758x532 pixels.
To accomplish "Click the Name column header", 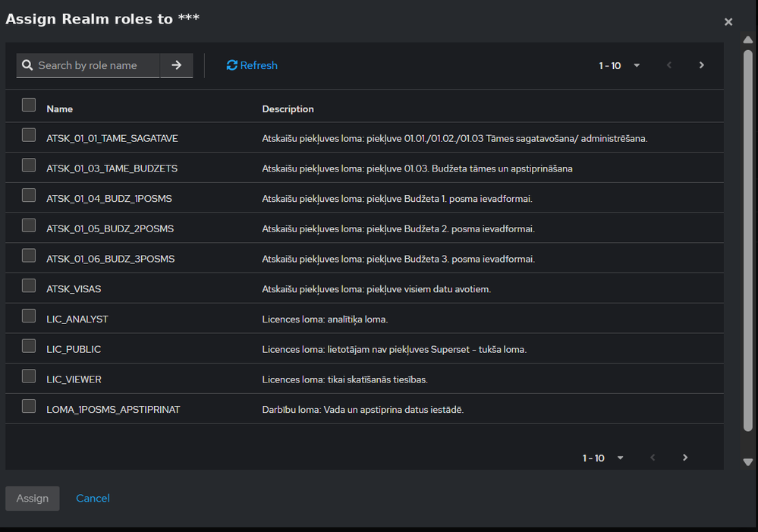I will pyautogui.click(x=59, y=109).
